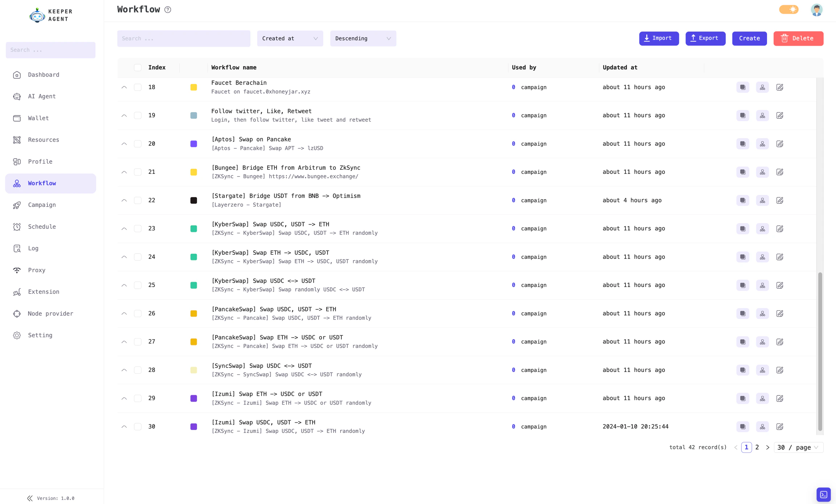Go to page 2 of workflows

click(757, 447)
